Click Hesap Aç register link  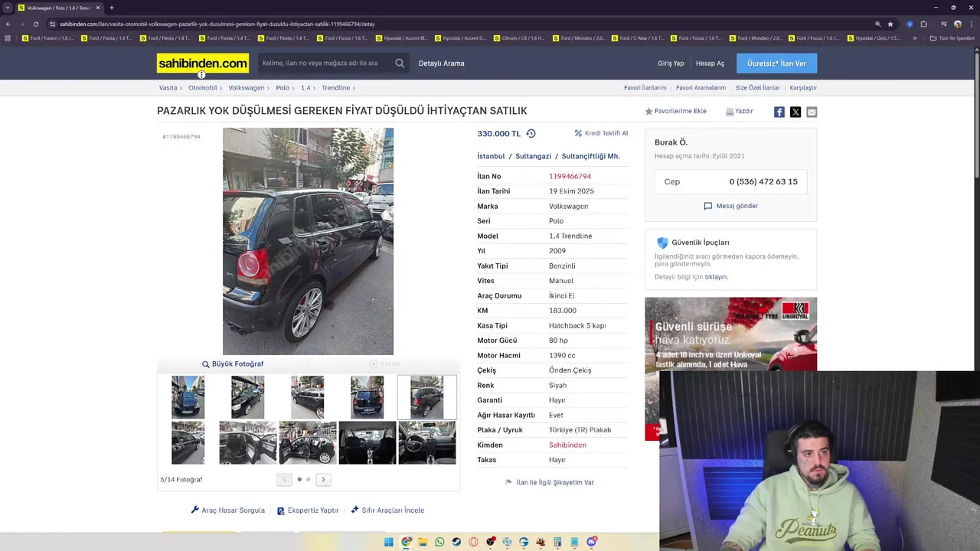[x=710, y=64]
